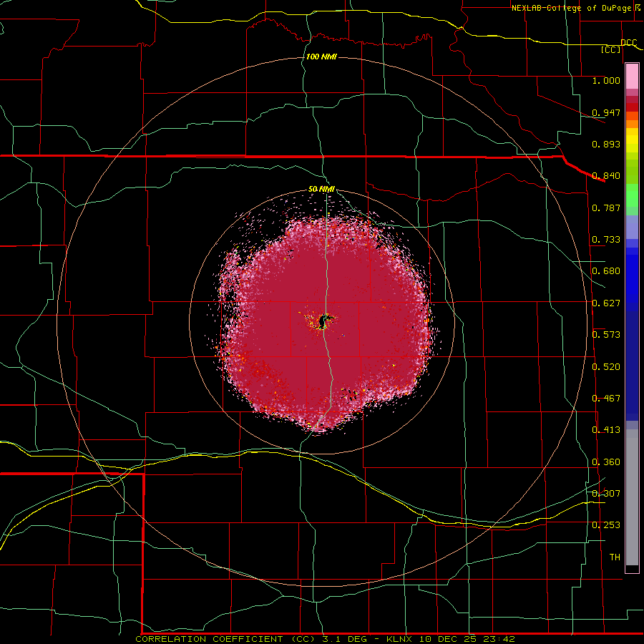Image resolution: width=644 pixels, height=644 pixels.
Task: Click the 50 NMI range ring label
Action: pyautogui.click(x=321, y=190)
